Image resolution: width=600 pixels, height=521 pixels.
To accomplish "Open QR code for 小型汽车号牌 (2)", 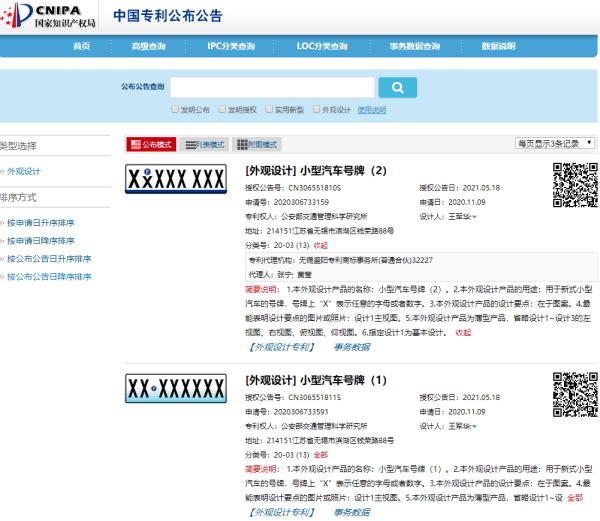I will coord(575,185).
